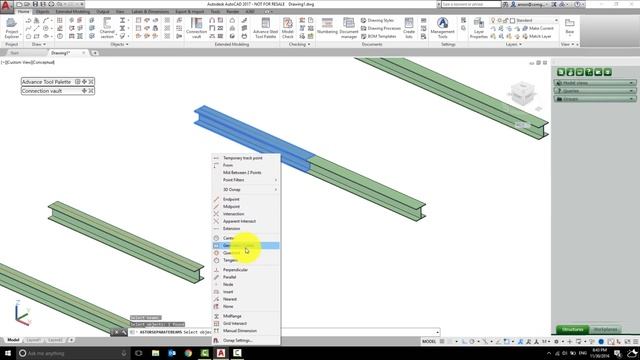
Task: Open the Project Explorer
Action: tap(11, 28)
